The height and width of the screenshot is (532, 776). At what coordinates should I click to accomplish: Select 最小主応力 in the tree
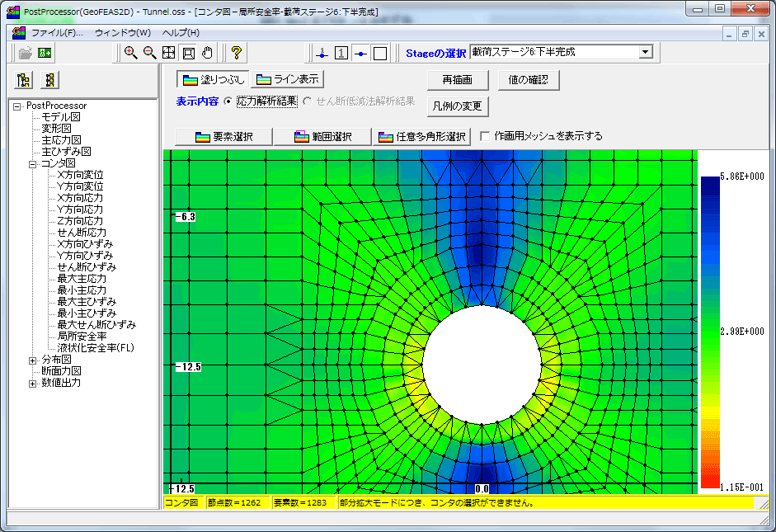tap(82, 290)
